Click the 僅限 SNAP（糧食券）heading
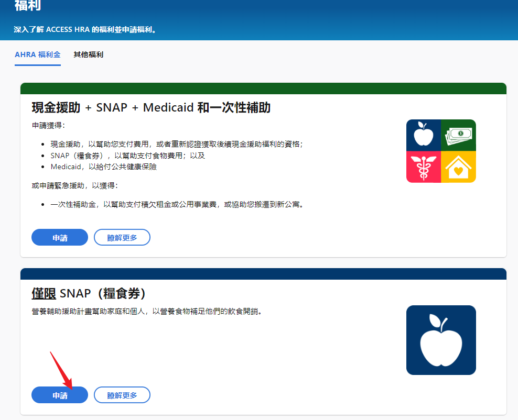 (89, 293)
